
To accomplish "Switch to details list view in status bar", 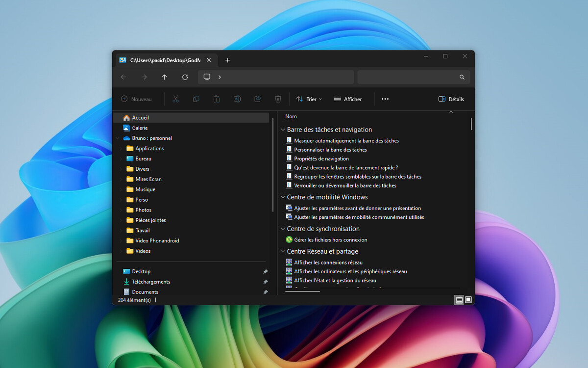I will click(459, 300).
